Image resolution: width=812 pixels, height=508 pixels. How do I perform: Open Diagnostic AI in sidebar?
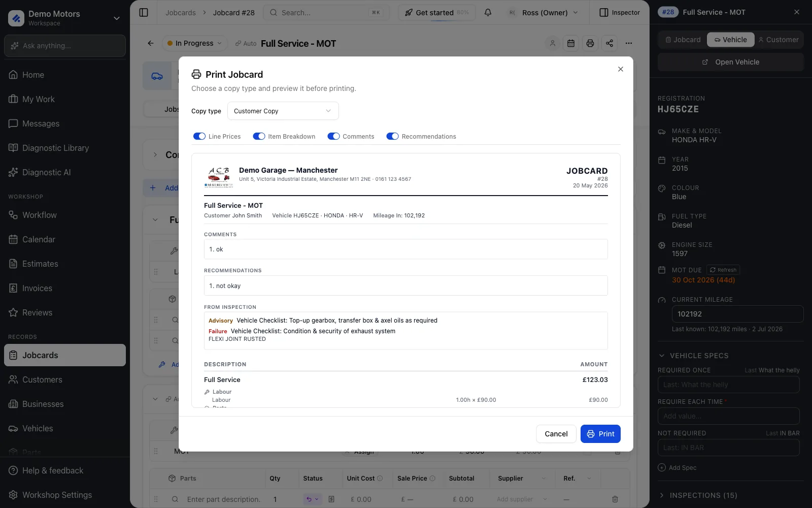[x=65, y=172]
